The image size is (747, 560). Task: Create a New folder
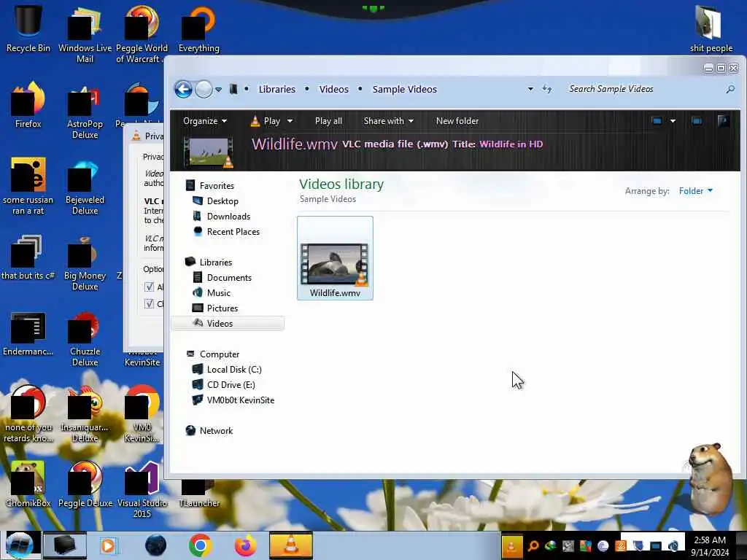tap(457, 121)
